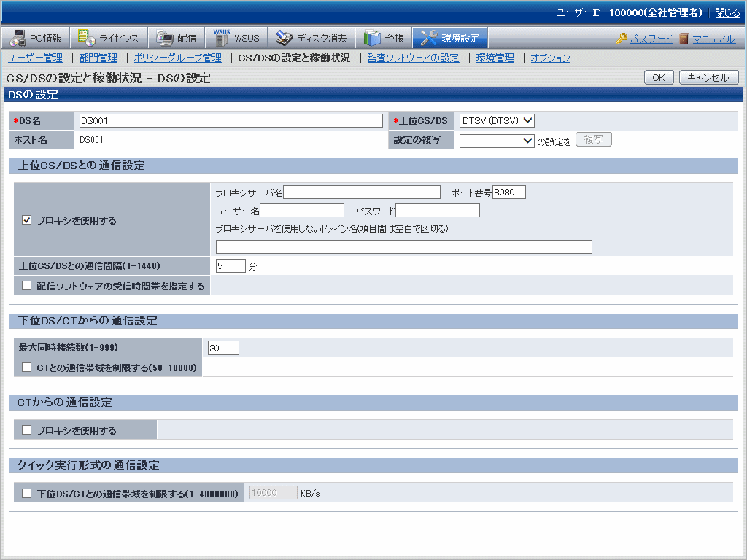Open the マニュアル link
747x560 pixels.
pos(713,39)
